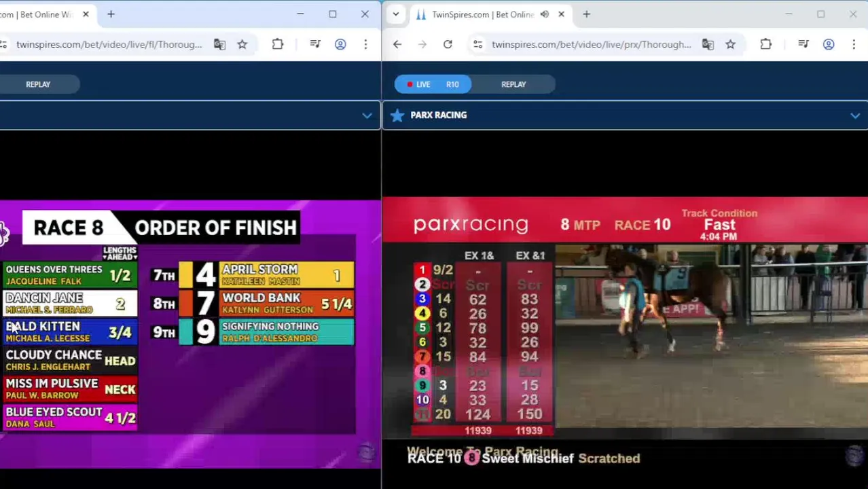Click 'SIGNIFYING NOTHING' text in finish order
This screenshot has height=489, width=868.
point(270,327)
